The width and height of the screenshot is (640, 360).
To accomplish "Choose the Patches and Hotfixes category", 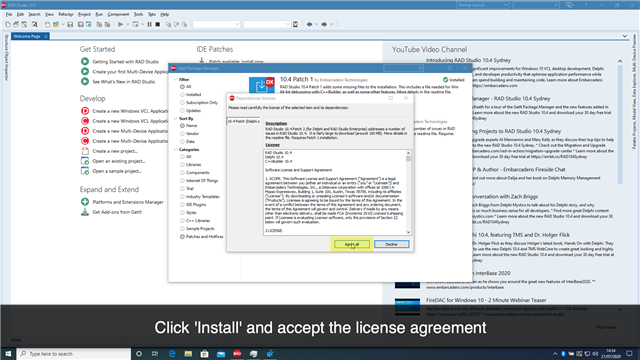I will 182,237.
